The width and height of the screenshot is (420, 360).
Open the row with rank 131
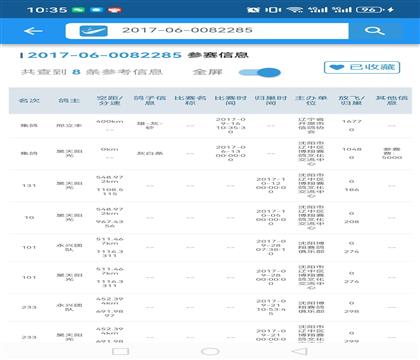[210, 185]
